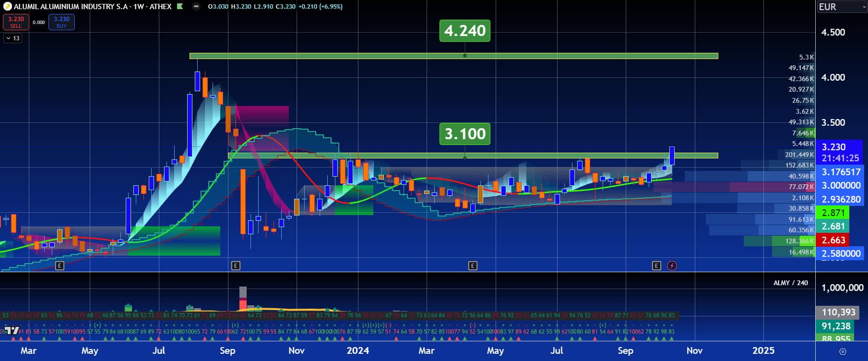
Task: Click the L2.910 low value in header
Action: pos(263,7)
